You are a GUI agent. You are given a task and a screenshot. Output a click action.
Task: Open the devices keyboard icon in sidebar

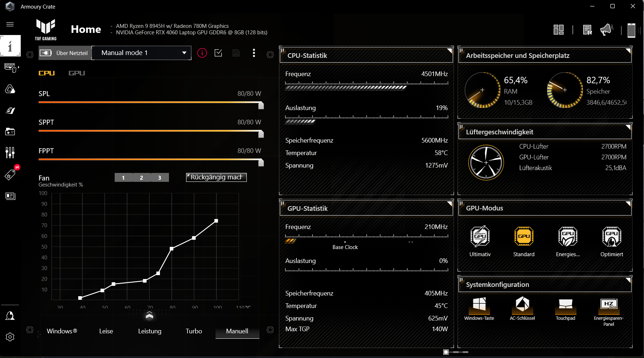(10, 68)
